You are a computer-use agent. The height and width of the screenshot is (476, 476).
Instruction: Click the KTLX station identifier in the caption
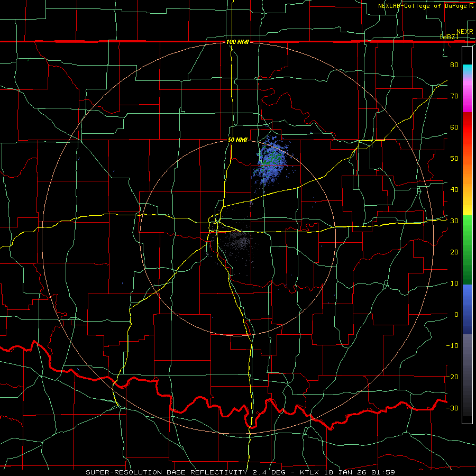coord(310,472)
